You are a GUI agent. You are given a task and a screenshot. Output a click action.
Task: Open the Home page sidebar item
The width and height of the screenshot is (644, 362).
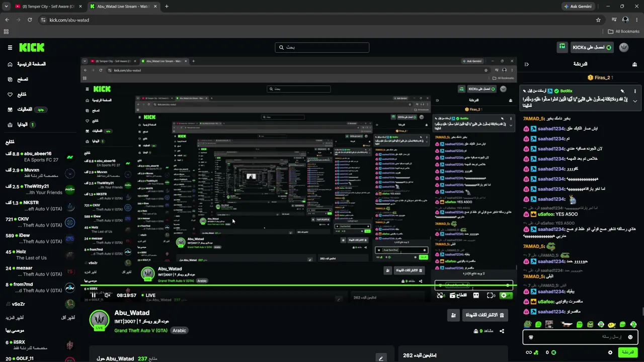(x=26, y=64)
